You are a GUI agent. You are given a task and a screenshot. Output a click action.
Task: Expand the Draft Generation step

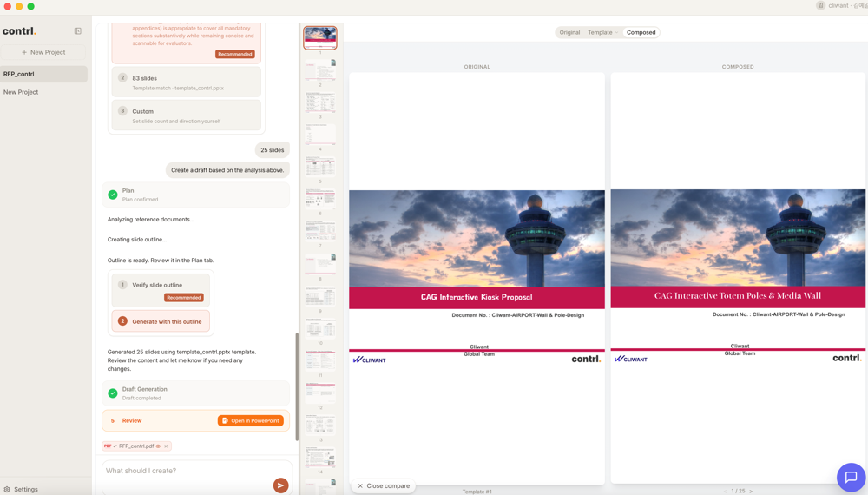tap(195, 393)
